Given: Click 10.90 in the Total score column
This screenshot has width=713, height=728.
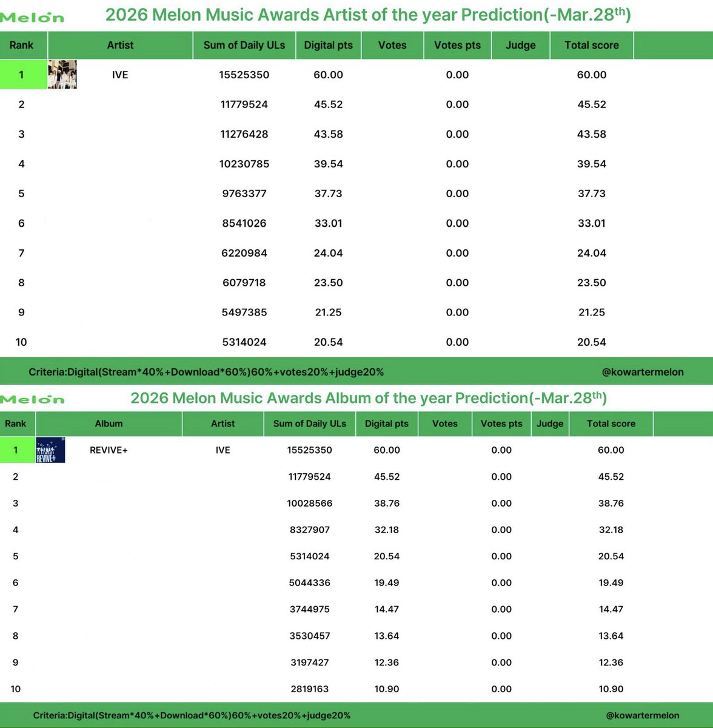Looking at the screenshot, I should [x=611, y=689].
